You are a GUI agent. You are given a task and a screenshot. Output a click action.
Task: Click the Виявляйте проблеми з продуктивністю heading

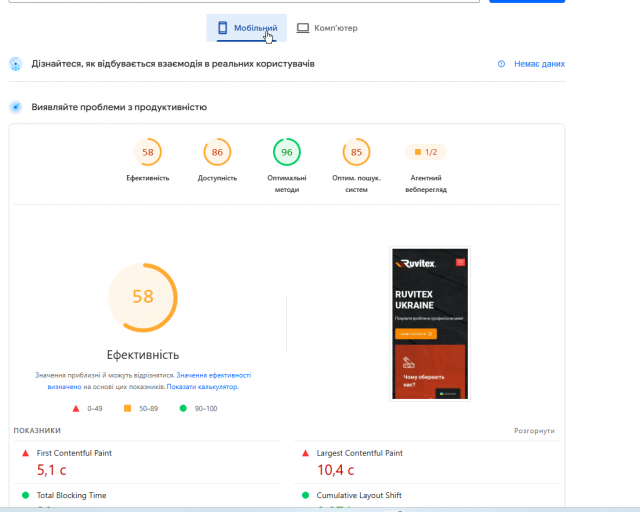(119, 107)
